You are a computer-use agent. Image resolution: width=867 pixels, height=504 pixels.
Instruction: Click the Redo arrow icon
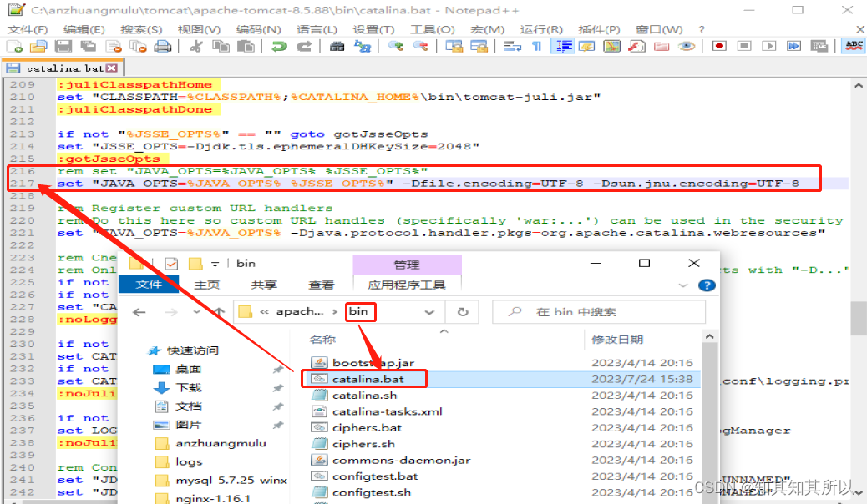(x=303, y=47)
